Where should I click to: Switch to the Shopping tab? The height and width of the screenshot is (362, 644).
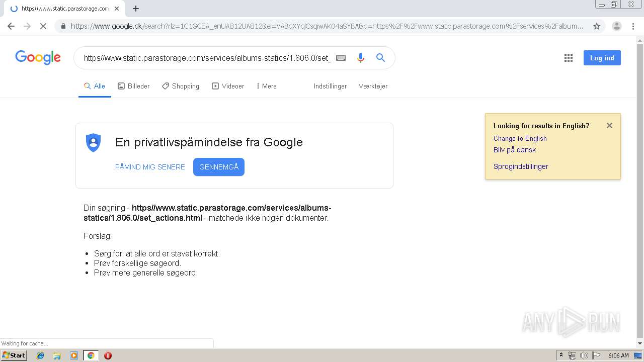(x=181, y=86)
